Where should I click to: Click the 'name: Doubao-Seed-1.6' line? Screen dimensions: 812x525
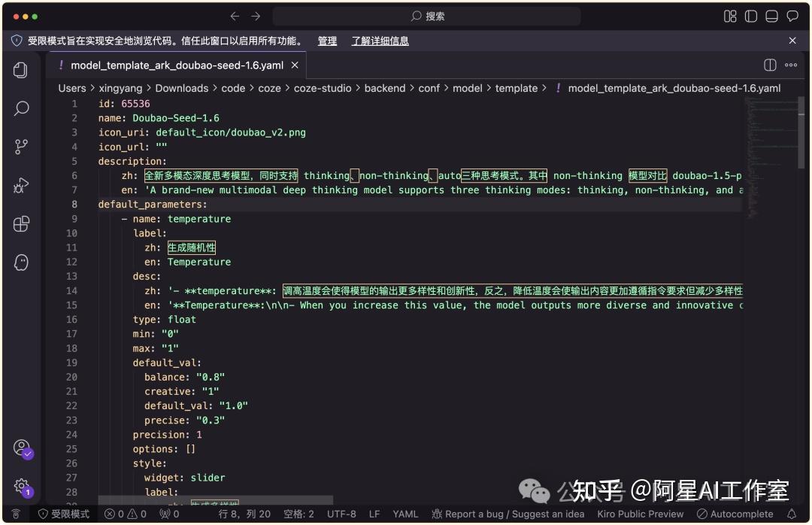159,117
